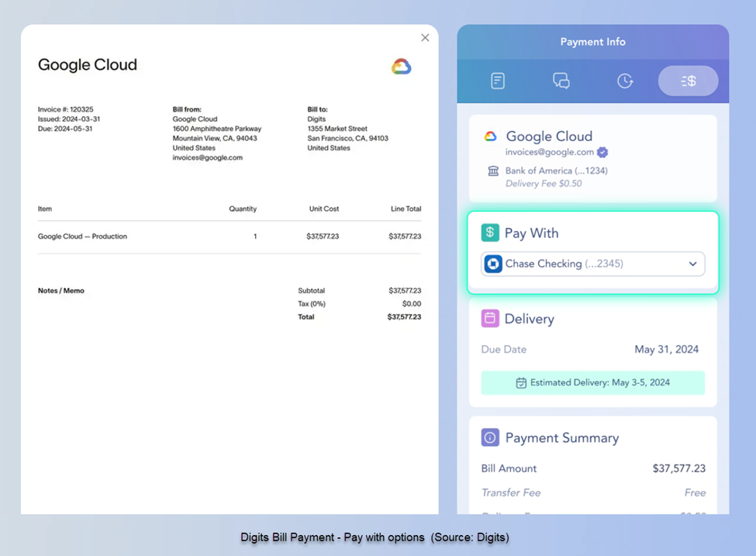Viewport: 756px width, 556px height.
Task: Click the Pay With section heading
Action: (x=531, y=233)
